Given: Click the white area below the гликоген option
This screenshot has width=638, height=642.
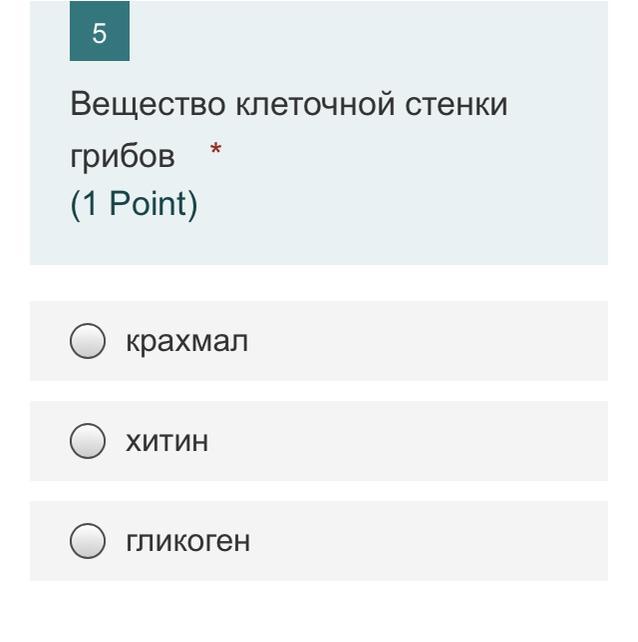Looking at the screenshot, I should 319,611.
